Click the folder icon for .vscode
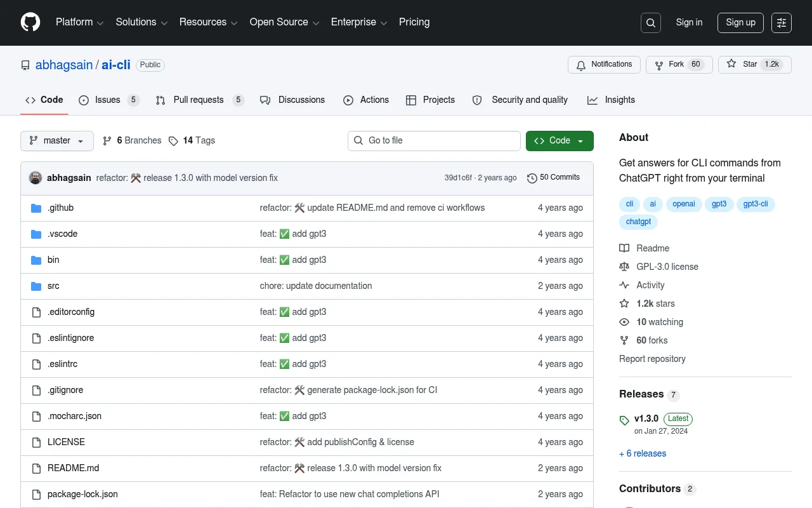Viewport: 812px width, 508px height. coord(36,234)
